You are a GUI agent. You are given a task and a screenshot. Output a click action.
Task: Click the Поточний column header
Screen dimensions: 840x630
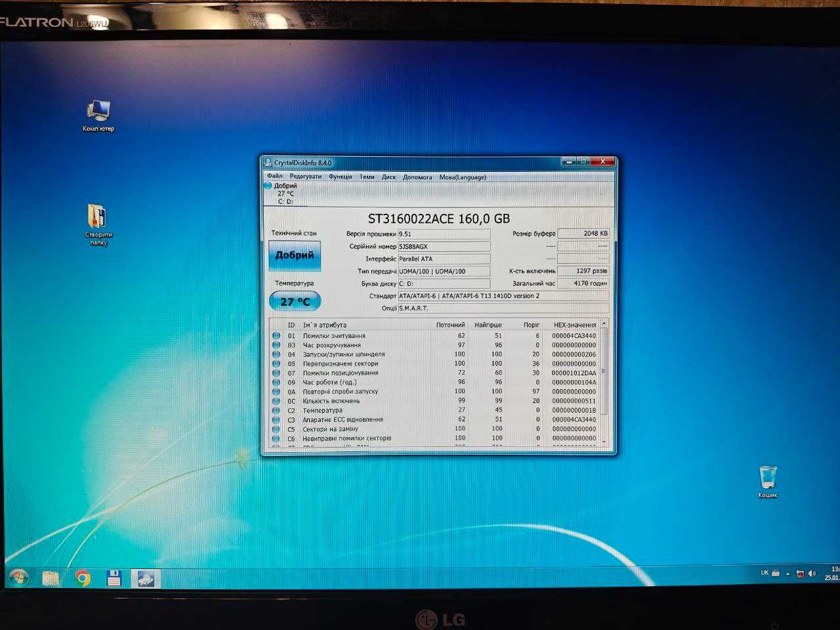pos(450,325)
